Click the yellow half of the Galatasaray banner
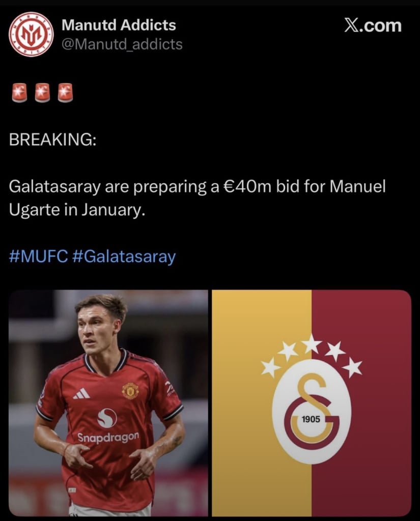This screenshot has height=521, width=420. click(262, 403)
